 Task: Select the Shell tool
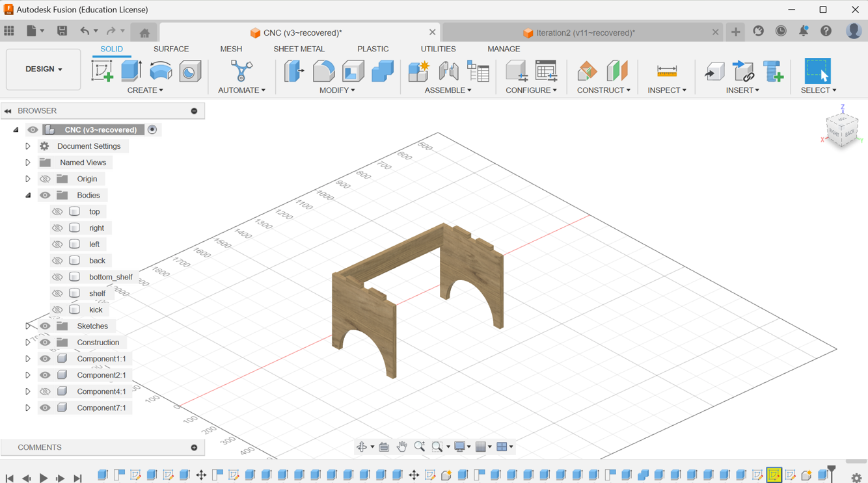(353, 71)
